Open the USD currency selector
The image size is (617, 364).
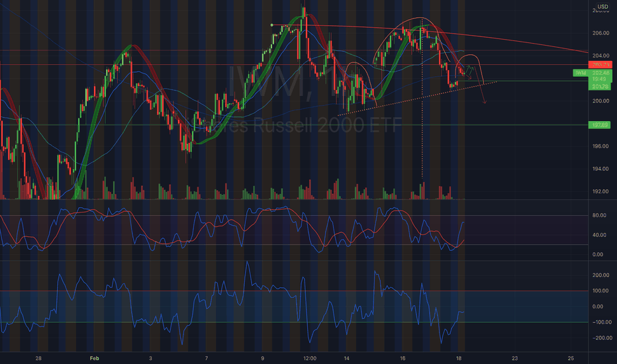pos(602,7)
